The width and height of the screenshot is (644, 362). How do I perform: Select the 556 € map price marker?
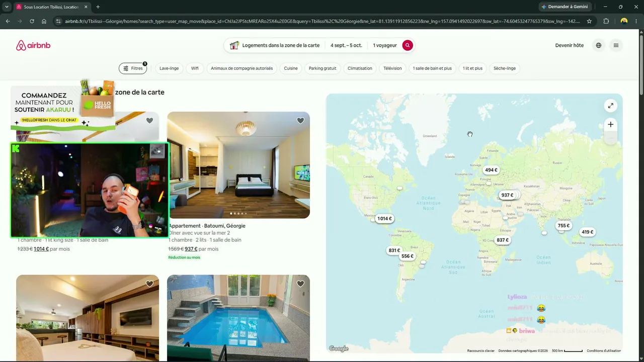tap(408, 256)
